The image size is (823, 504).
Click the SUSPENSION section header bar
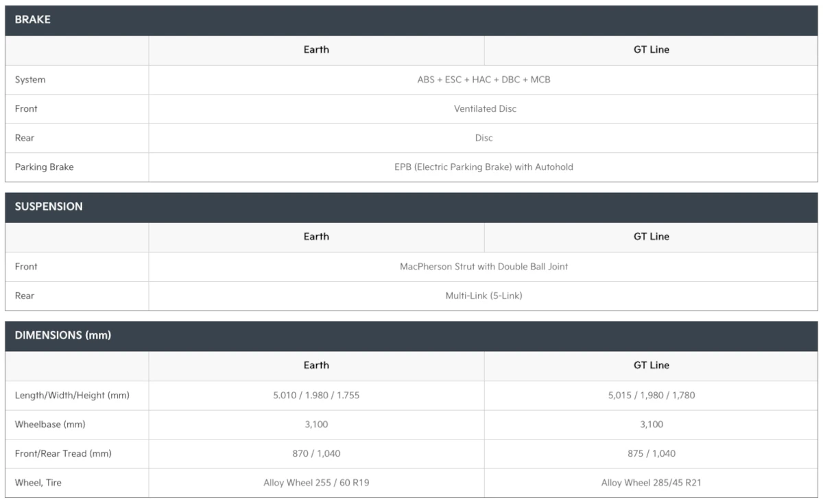[x=411, y=207]
